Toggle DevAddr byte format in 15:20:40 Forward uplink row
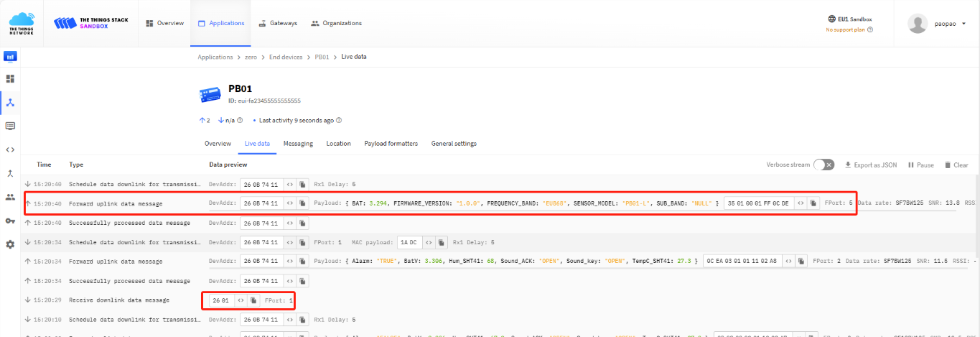 point(289,203)
